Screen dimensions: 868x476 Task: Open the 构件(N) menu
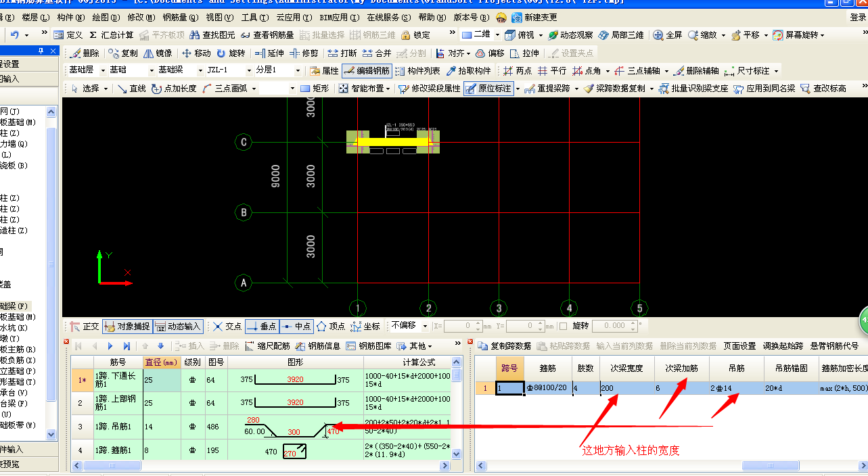71,17
